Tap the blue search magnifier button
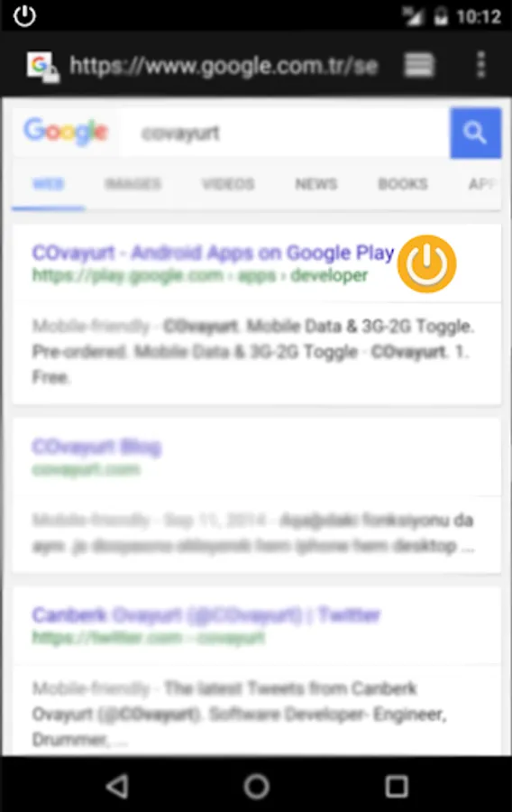The height and width of the screenshot is (812, 512). click(475, 134)
